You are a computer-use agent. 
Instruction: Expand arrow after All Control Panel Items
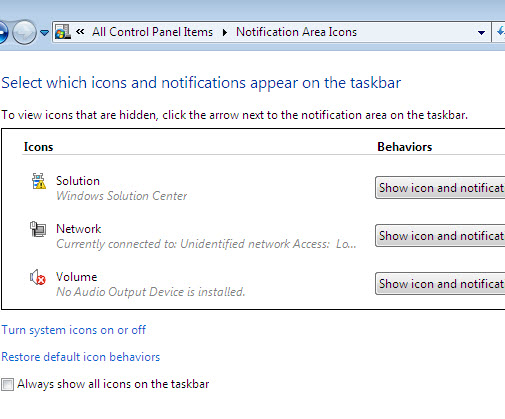pos(225,32)
